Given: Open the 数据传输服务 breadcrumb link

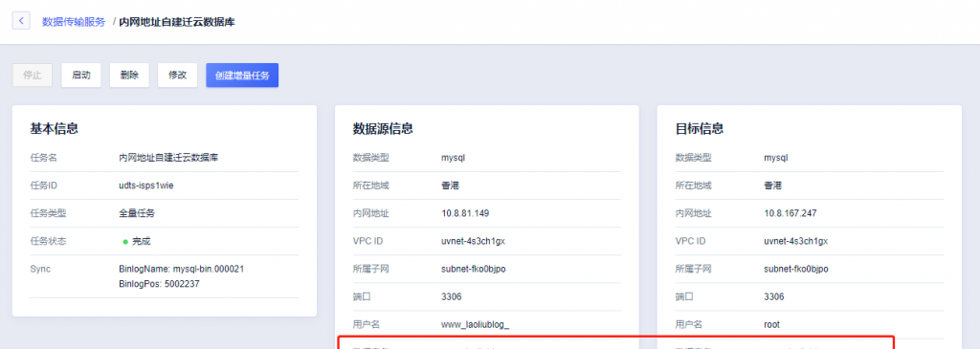Looking at the screenshot, I should (x=74, y=22).
